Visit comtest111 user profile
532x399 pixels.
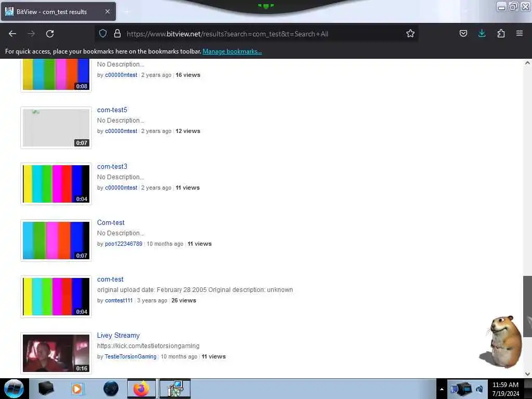[119, 300]
